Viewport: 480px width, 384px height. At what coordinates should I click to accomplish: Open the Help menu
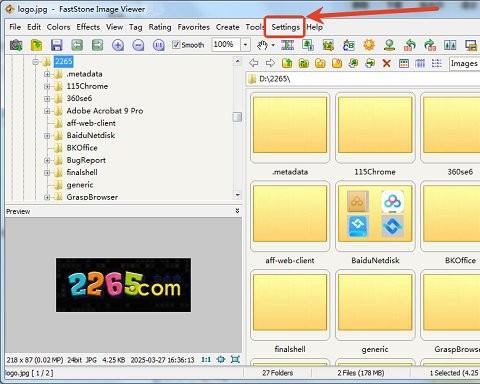coord(314,27)
